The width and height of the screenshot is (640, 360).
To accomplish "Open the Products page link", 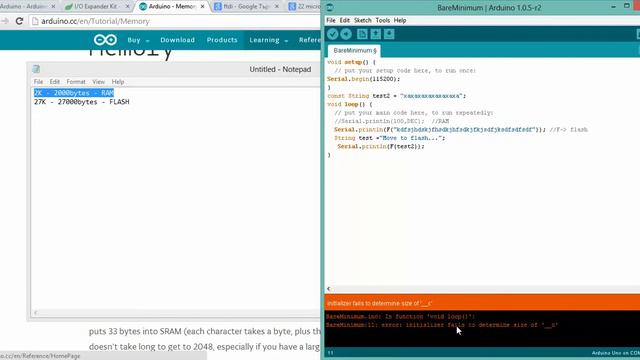I will coord(222,40).
